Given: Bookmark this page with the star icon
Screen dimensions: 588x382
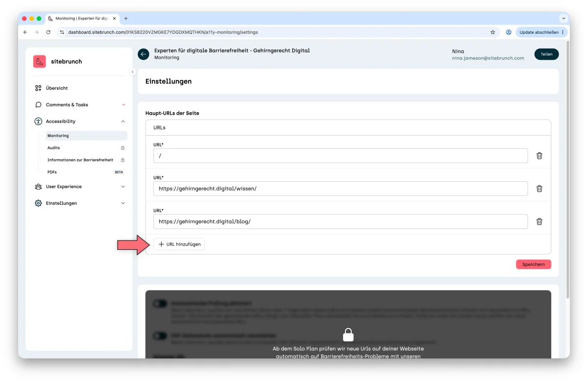Looking at the screenshot, I should (x=492, y=32).
